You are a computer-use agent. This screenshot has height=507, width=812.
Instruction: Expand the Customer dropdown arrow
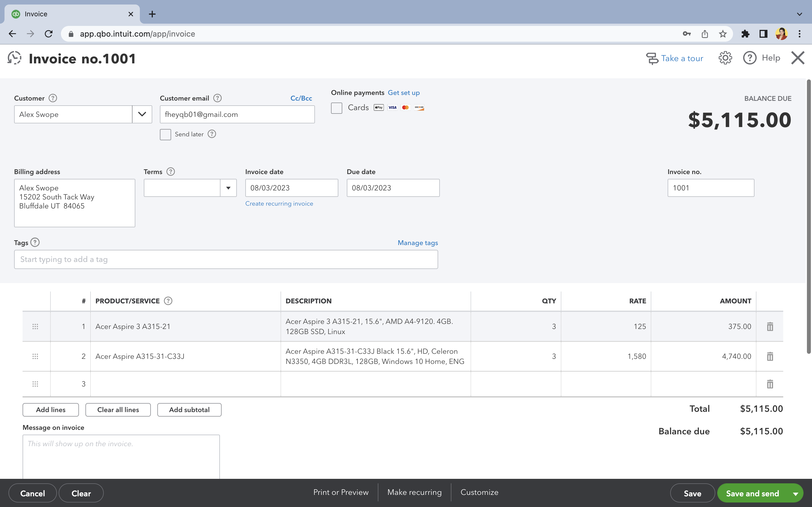pos(142,114)
